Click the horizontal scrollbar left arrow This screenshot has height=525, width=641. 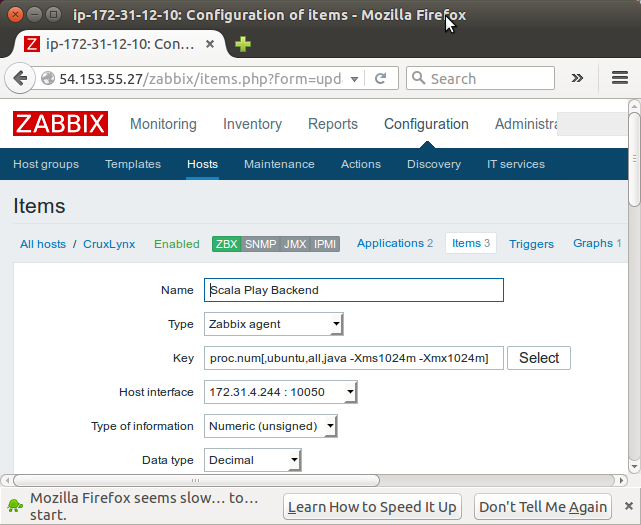point(7,480)
